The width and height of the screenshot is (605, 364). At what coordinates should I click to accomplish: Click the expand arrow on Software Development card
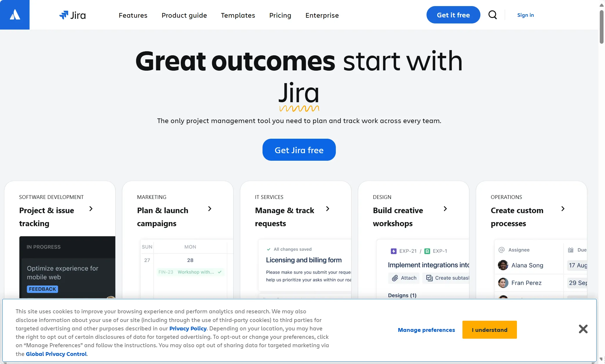pos(91,208)
